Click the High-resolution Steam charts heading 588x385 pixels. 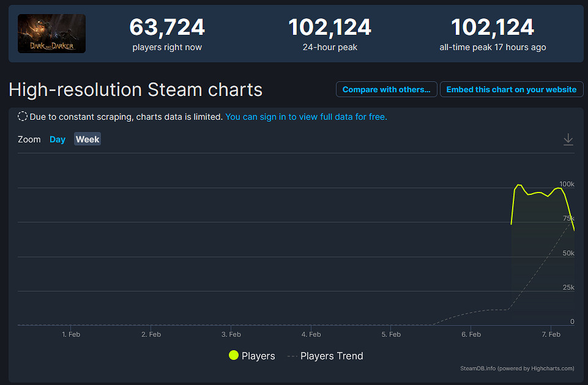pos(136,90)
